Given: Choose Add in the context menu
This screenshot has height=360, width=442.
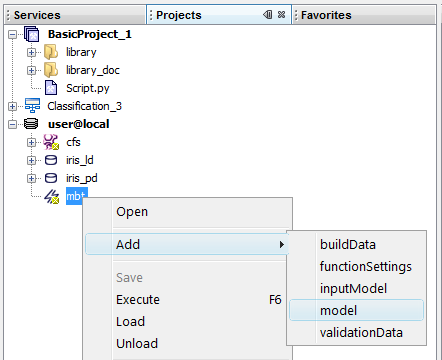Looking at the screenshot, I should click(x=187, y=244).
